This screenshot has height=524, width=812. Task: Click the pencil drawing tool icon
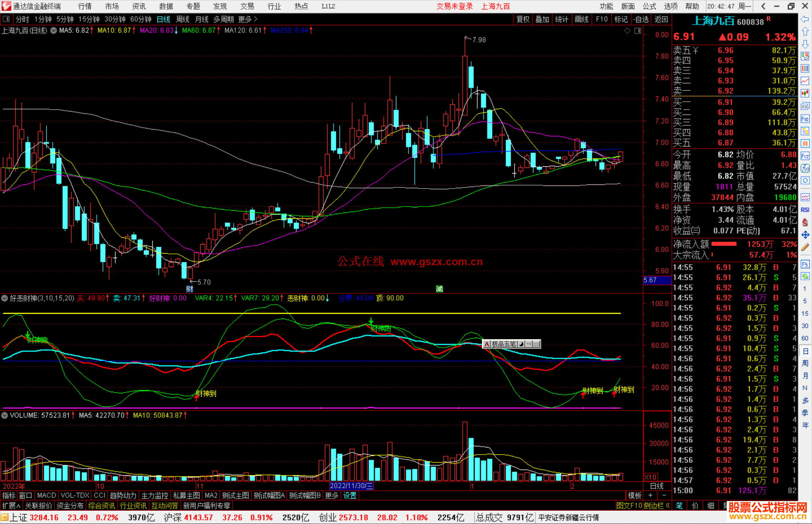click(x=805, y=247)
